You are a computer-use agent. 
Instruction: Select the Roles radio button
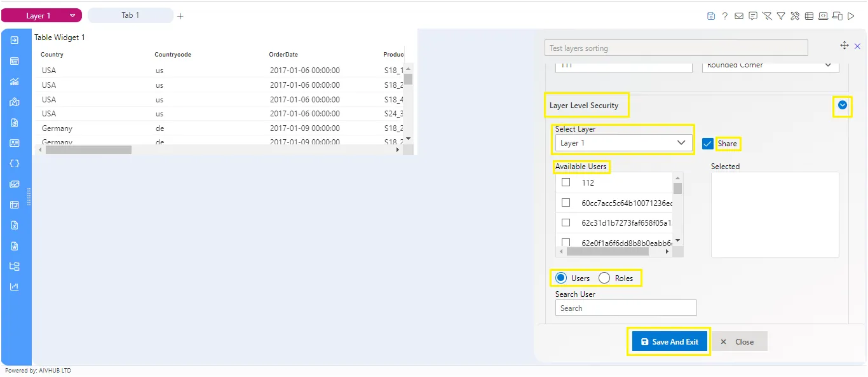pyautogui.click(x=604, y=278)
